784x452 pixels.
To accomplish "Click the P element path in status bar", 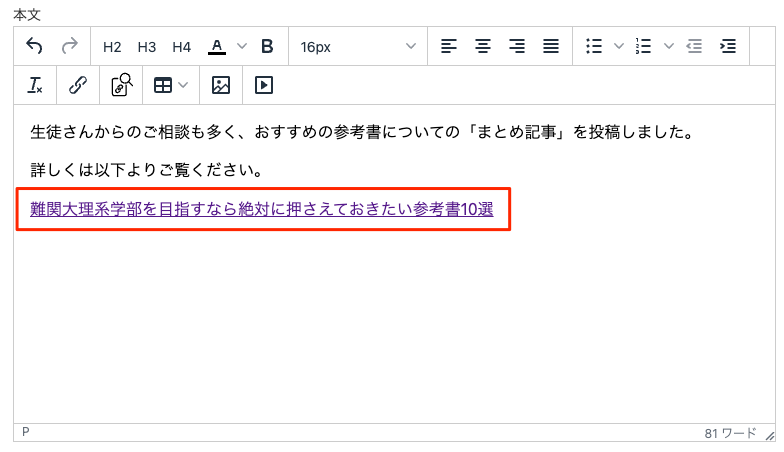I will pyautogui.click(x=26, y=432).
